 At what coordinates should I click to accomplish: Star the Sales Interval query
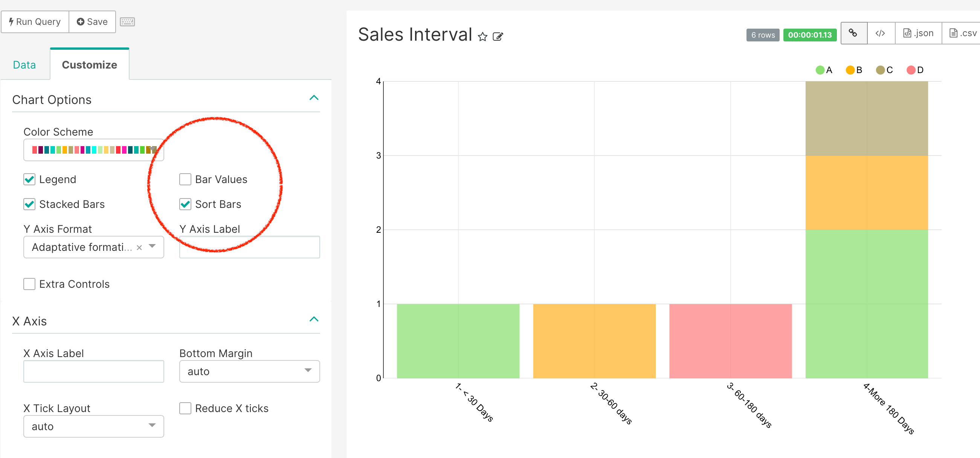pos(482,37)
